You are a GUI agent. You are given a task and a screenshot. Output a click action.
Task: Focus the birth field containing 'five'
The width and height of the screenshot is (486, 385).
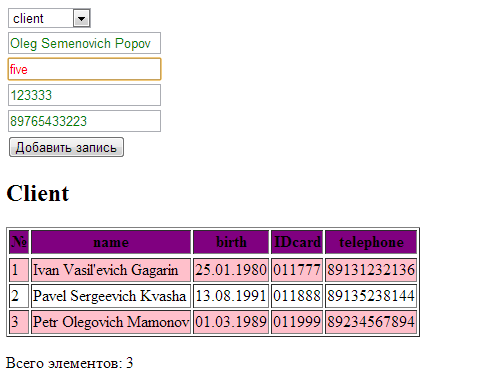pyautogui.click(x=84, y=69)
